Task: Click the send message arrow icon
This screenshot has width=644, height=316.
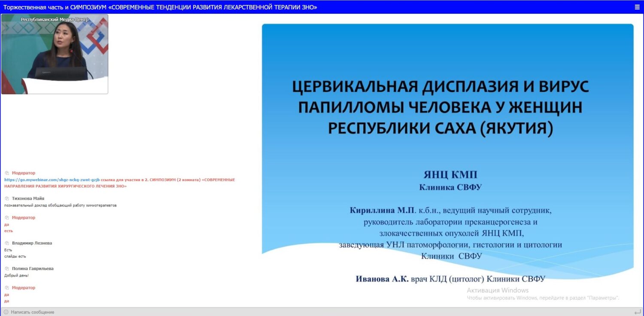Action: [637, 312]
